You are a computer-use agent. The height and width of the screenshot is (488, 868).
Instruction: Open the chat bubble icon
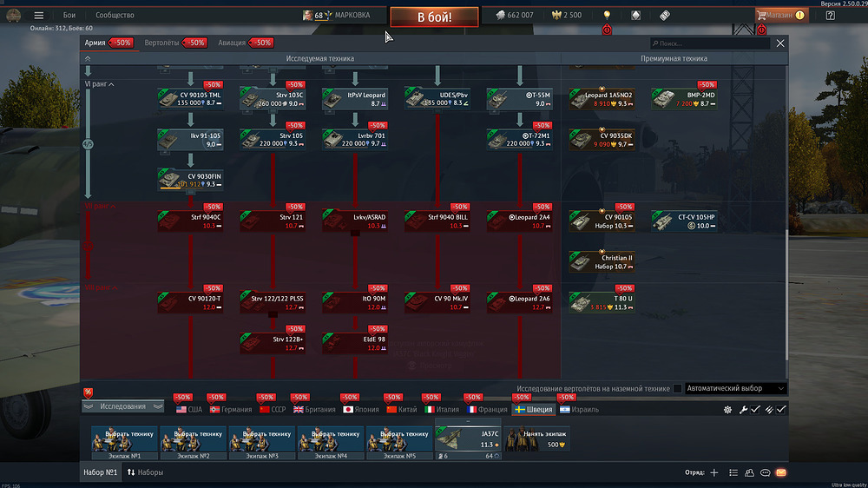coord(765,472)
